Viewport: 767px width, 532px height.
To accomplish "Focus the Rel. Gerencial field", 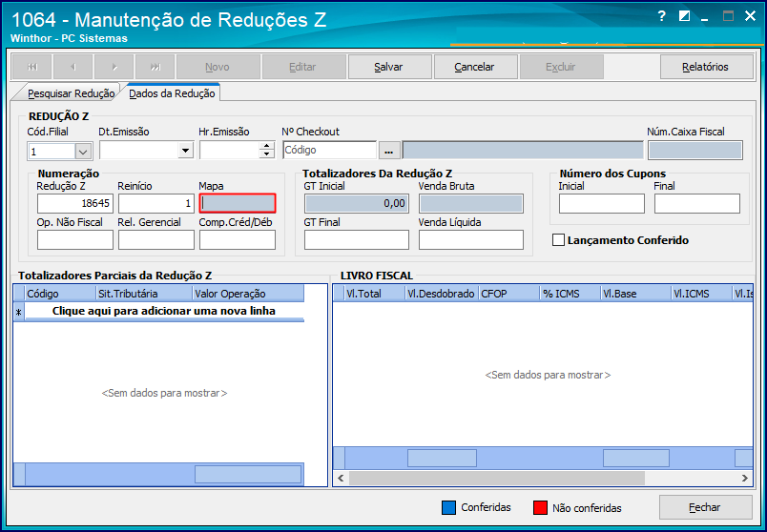I will pyautogui.click(x=156, y=239).
